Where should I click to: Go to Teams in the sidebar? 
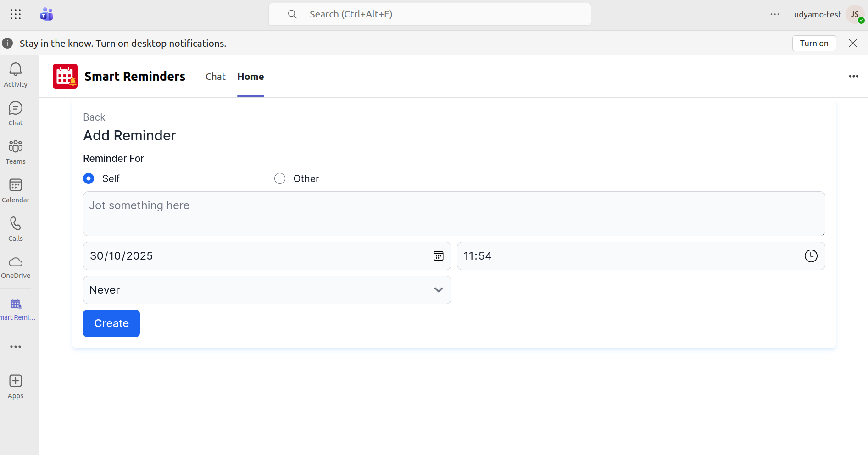(16, 147)
